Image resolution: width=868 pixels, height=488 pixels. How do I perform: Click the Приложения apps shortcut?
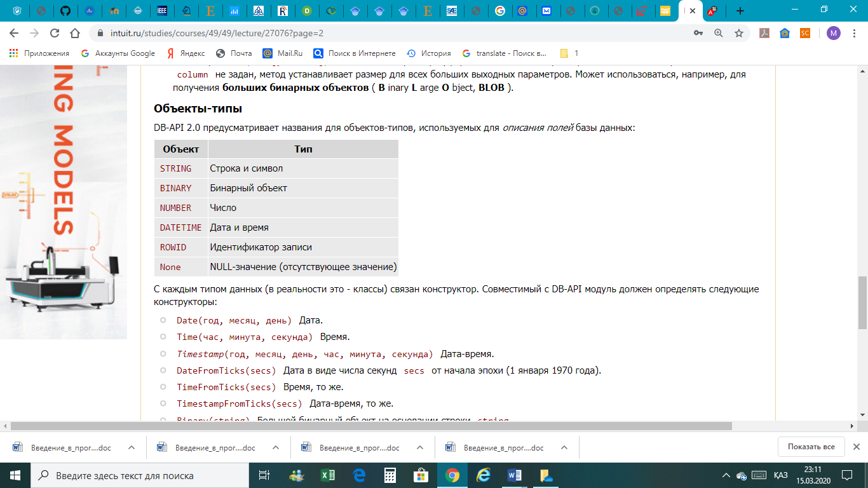click(x=39, y=53)
